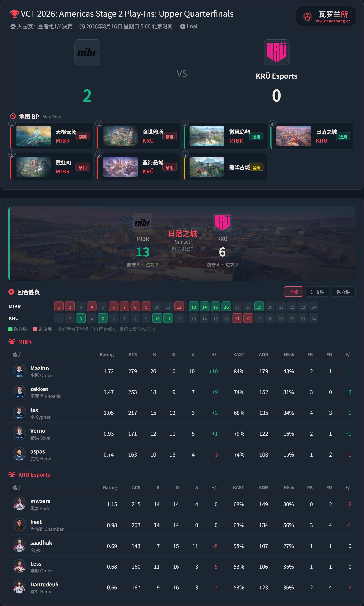Click the KAST column header in KRÜ Esports table

click(238, 487)
